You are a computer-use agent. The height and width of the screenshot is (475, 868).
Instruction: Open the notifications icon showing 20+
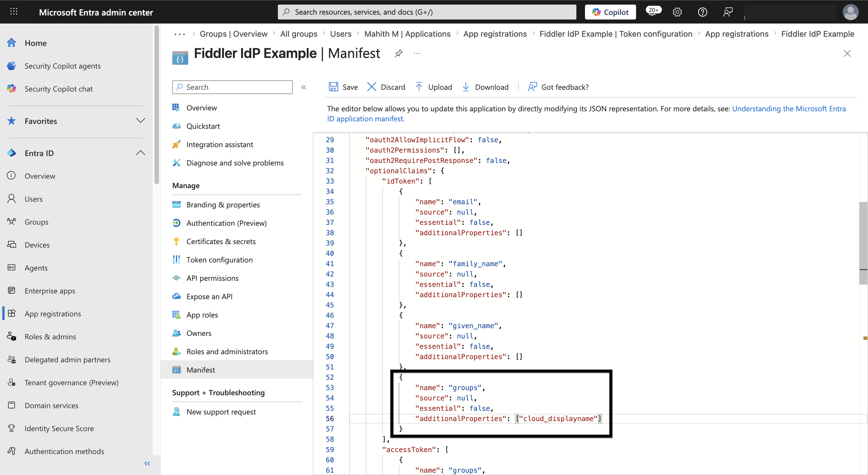tap(653, 11)
